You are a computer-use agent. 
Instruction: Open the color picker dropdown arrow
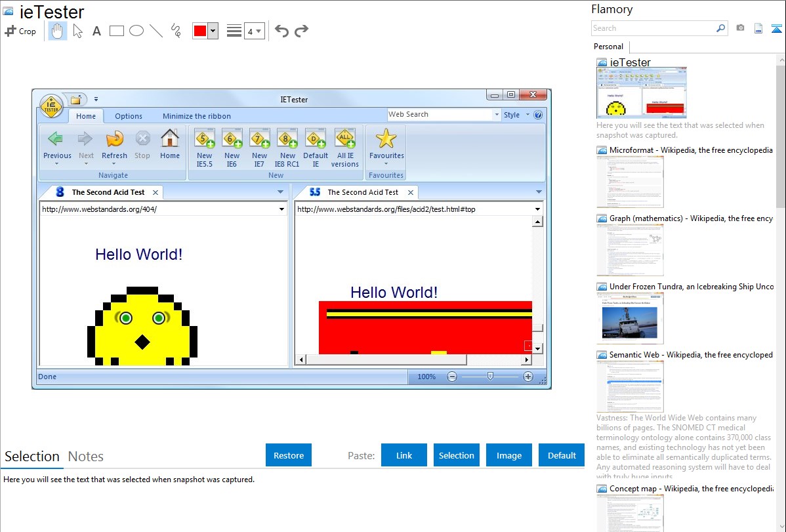213,31
